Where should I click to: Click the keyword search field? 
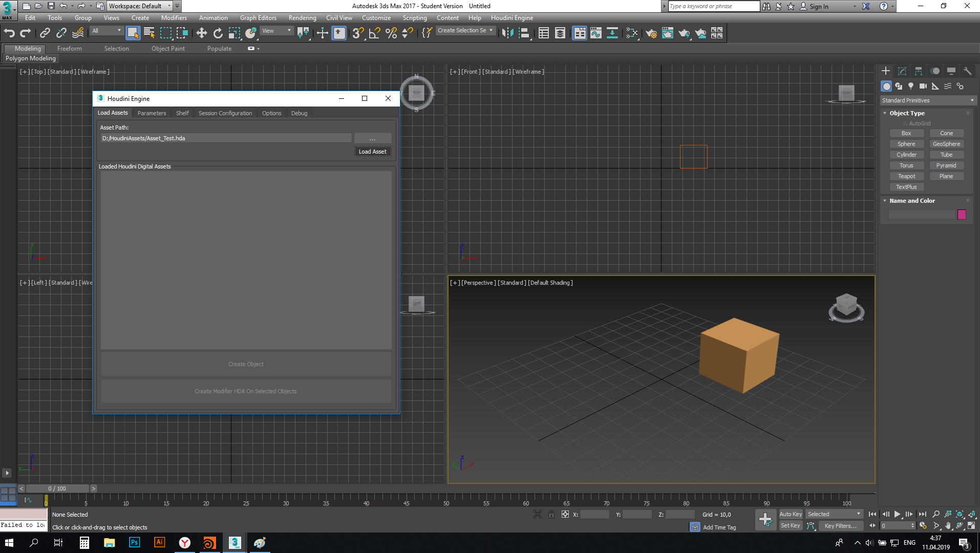(x=714, y=6)
